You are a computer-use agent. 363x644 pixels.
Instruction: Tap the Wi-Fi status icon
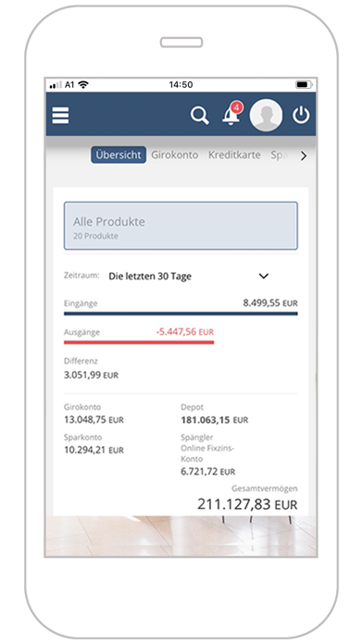pyautogui.click(x=83, y=84)
